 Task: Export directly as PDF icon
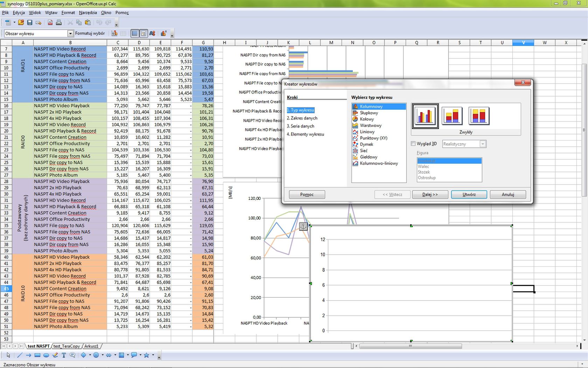50,22
